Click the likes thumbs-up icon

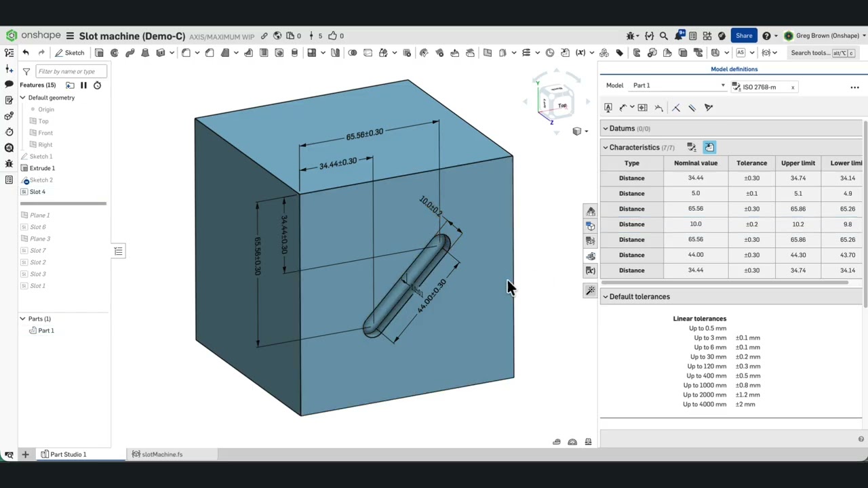coord(332,36)
